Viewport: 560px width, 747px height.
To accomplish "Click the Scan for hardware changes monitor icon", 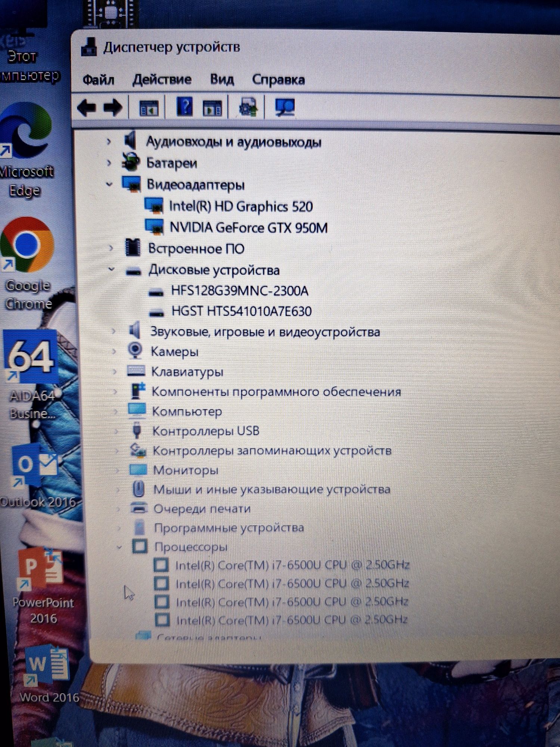I will 285,108.
